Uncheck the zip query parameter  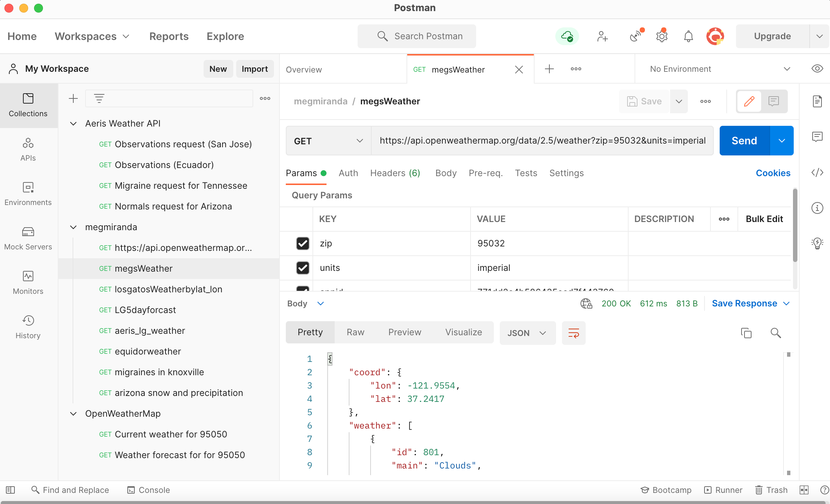(302, 243)
